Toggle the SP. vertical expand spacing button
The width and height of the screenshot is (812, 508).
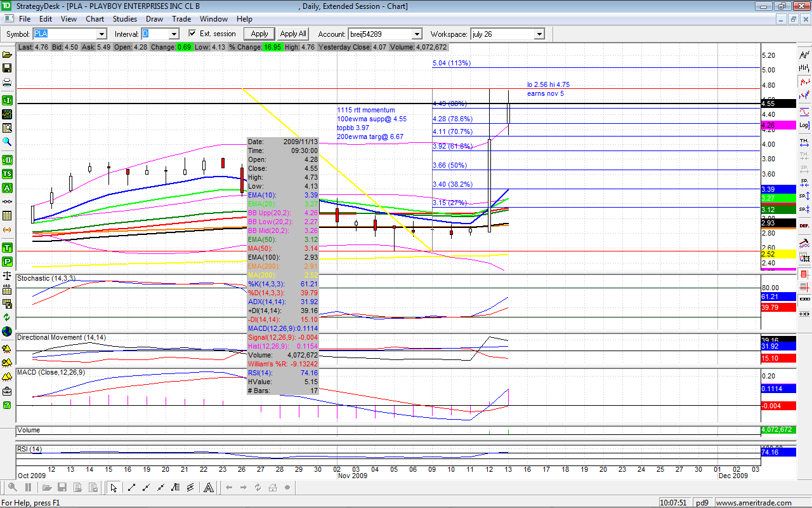(x=804, y=196)
